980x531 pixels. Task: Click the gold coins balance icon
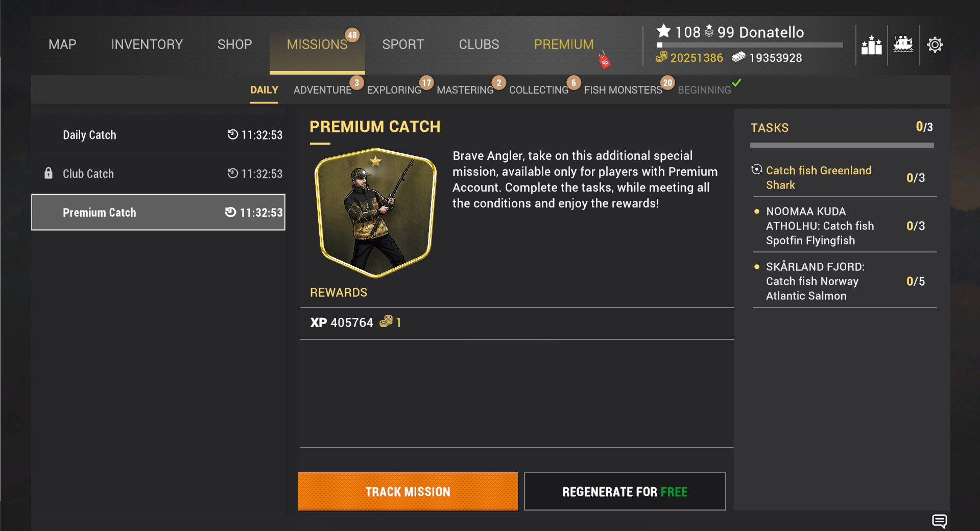(661, 57)
